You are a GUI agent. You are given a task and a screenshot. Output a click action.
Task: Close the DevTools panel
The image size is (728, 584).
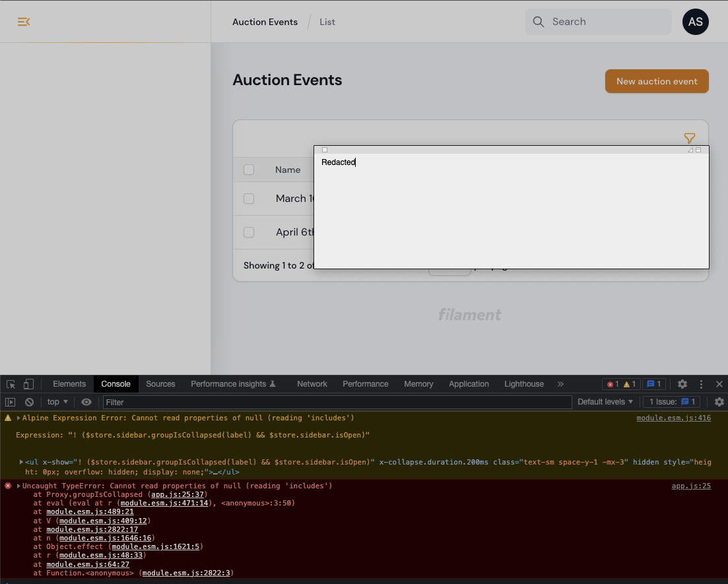719,384
